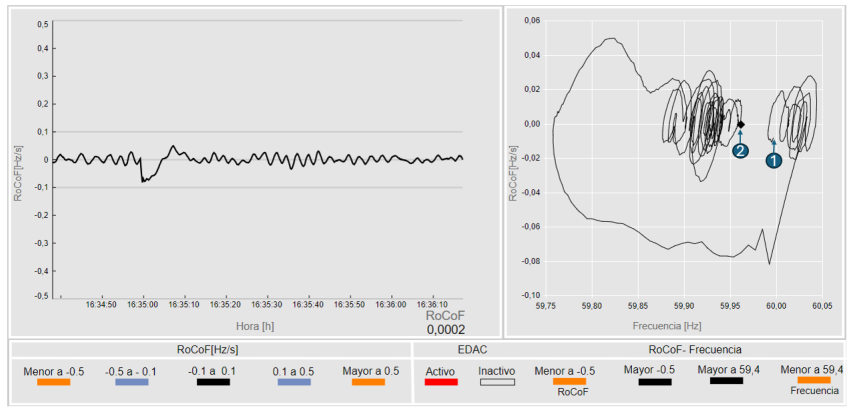Click orange 'Menor a -0.5' swatch in RoCoF[Hz/s] legend
Screen dimensions: 854x415
tap(53, 382)
